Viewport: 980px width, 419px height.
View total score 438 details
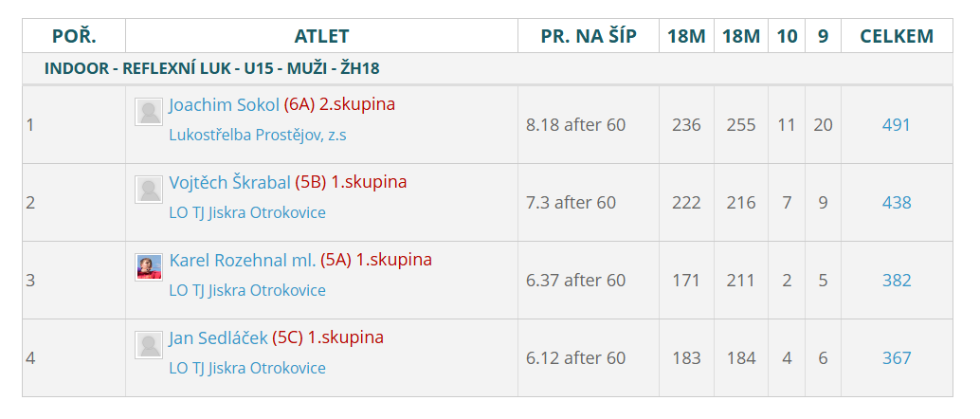pos(897,203)
